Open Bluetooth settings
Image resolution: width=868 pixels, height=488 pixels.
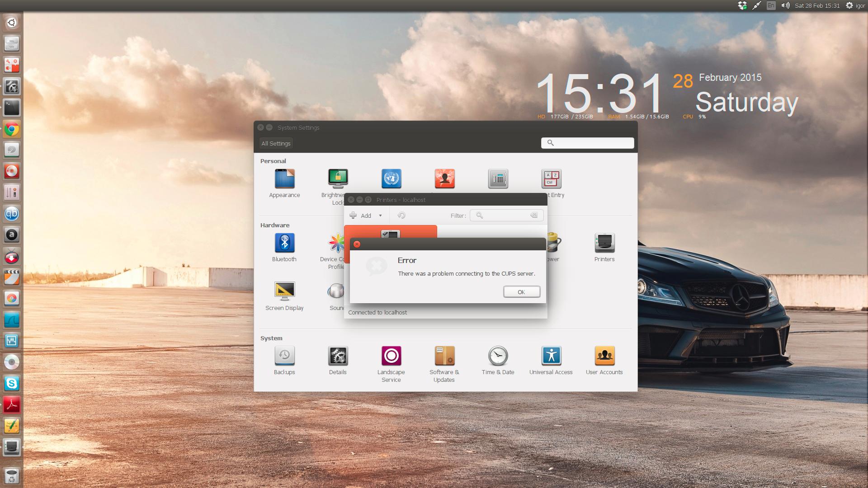point(284,243)
